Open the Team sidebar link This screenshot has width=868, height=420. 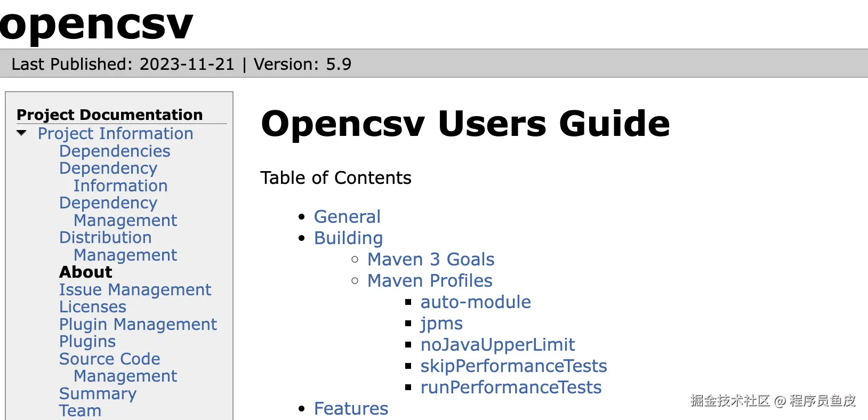click(x=80, y=411)
